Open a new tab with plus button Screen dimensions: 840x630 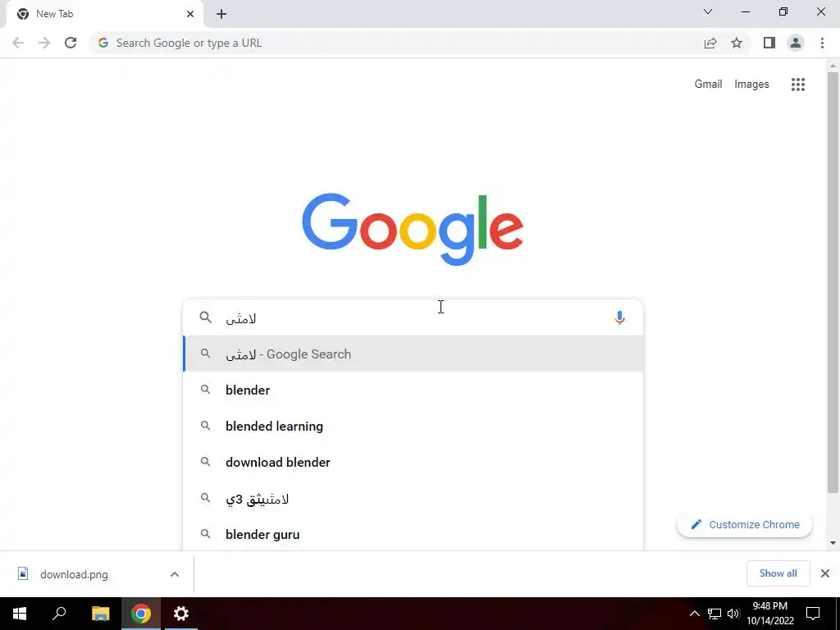coord(221,14)
